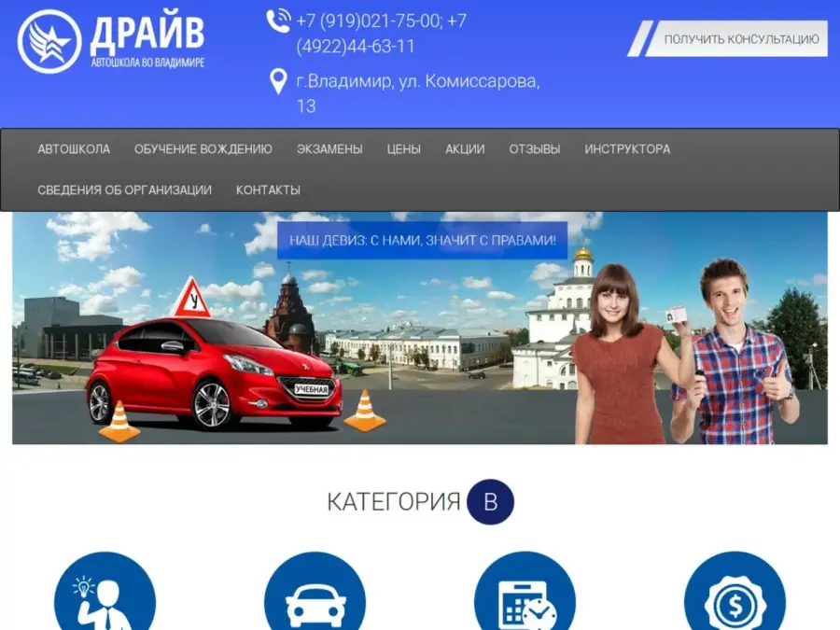The image size is (840, 630).
Task: Go to the Отзывы page
Action: click(535, 149)
